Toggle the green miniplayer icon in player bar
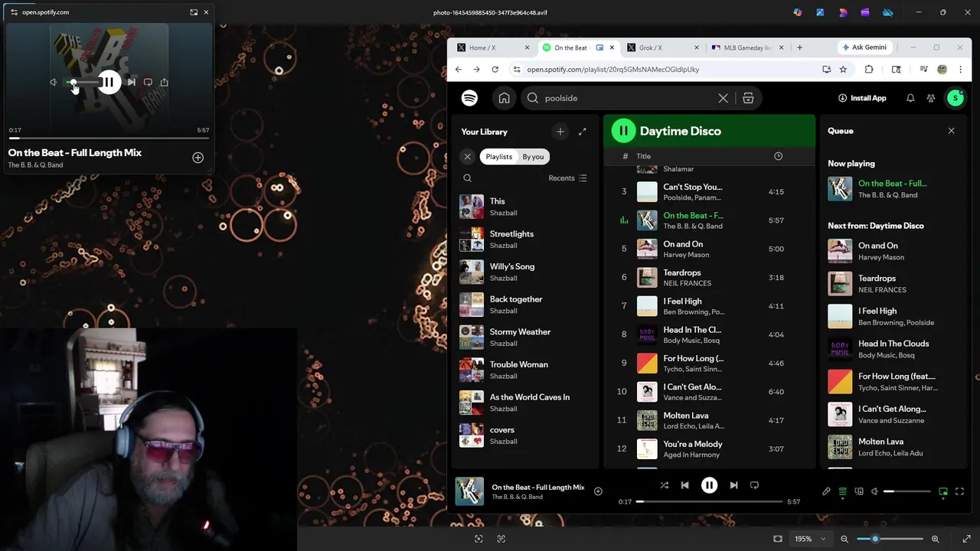980x551 pixels. [x=943, y=491]
